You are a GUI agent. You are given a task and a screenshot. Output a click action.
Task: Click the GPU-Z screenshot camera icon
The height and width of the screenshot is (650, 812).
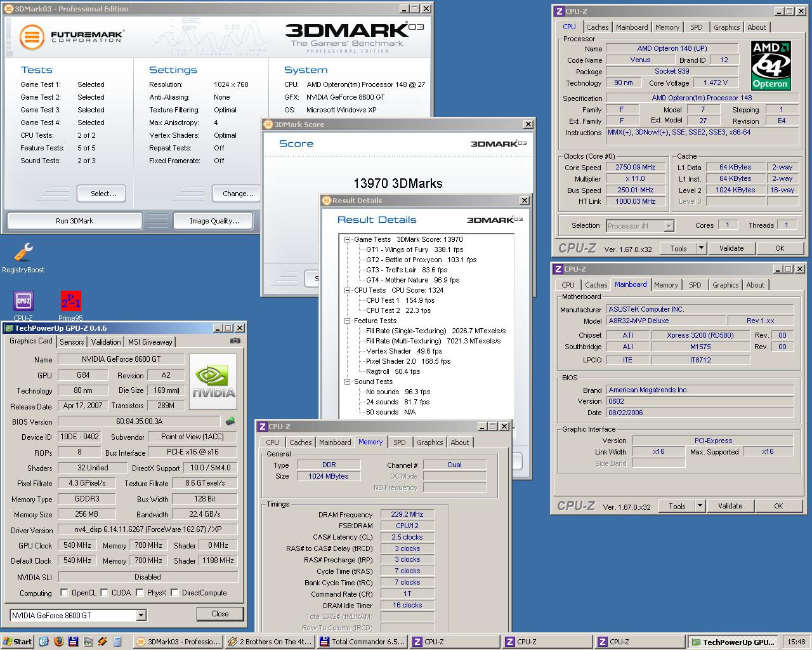(x=235, y=340)
